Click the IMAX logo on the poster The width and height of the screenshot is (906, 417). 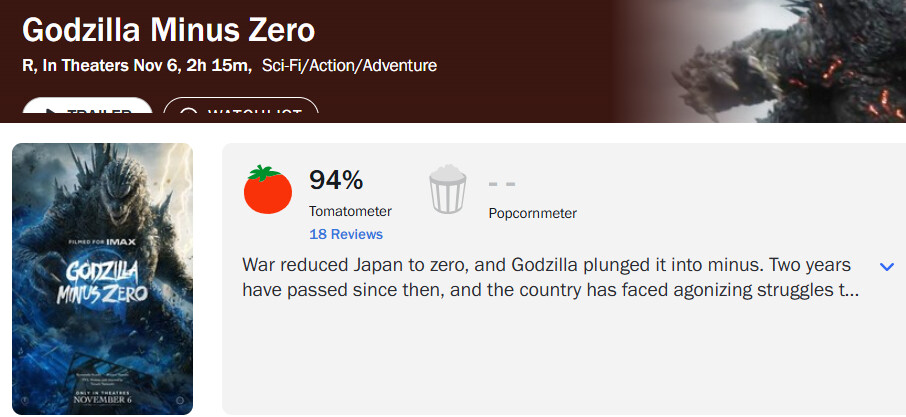(x=121, y=242)
